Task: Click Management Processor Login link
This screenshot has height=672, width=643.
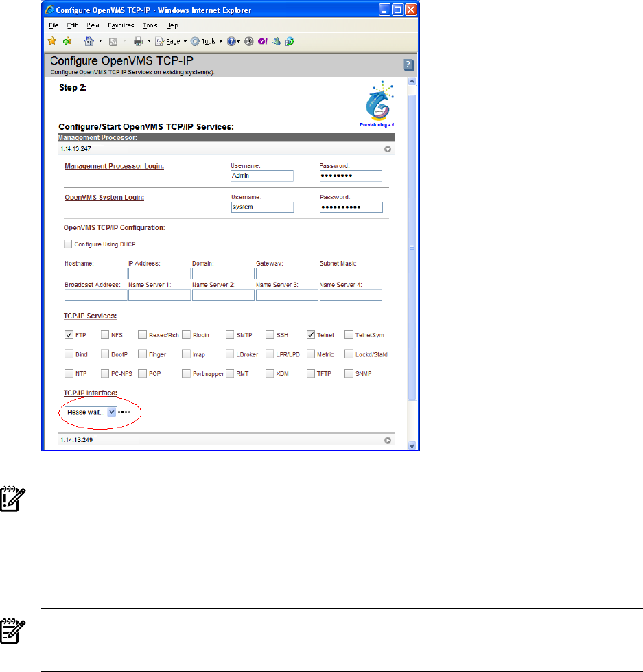Action: pyautogui.click(x=114, y=166)
